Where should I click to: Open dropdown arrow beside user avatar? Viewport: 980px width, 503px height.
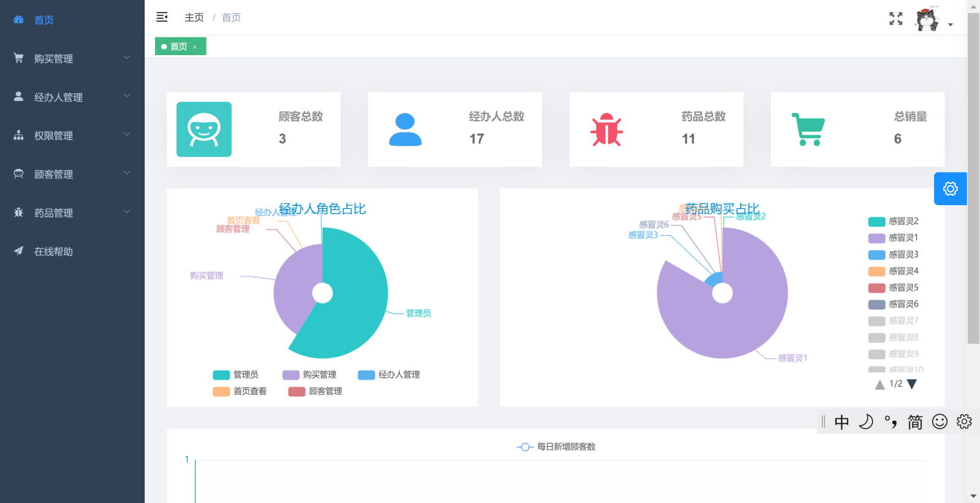pyautogui.click(x=951, y=25)
